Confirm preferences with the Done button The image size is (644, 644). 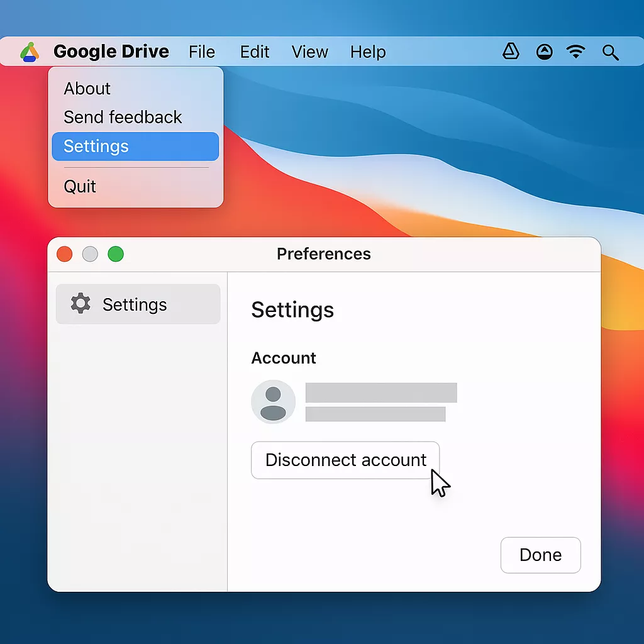point(540,555)
